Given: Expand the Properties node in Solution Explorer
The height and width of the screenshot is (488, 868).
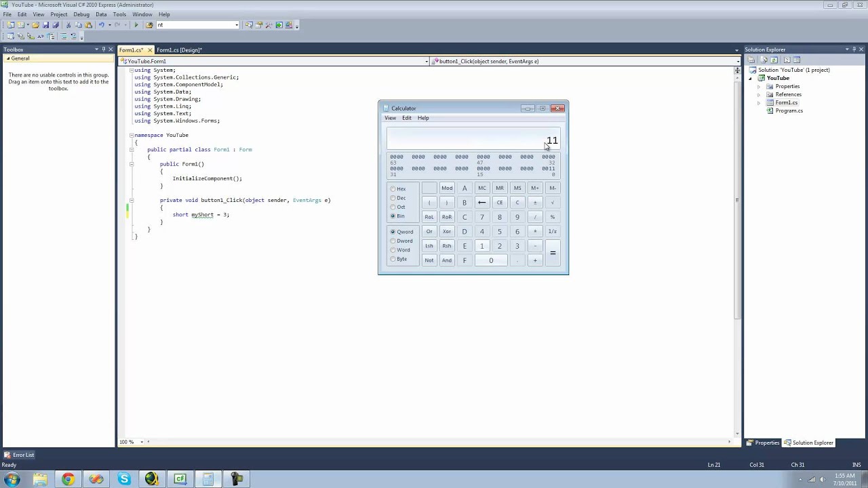Looking at the screenshot, I should coord(759,87).
